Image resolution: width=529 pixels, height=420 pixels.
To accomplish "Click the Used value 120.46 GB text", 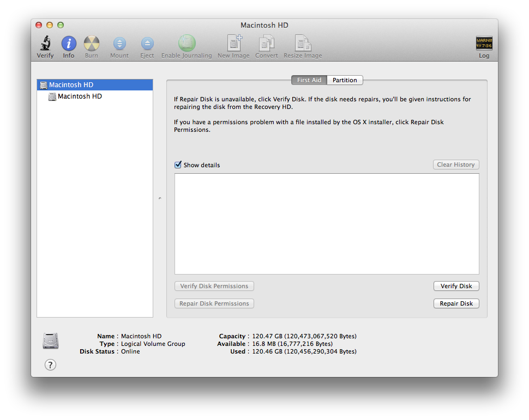I will coord(304,351).
